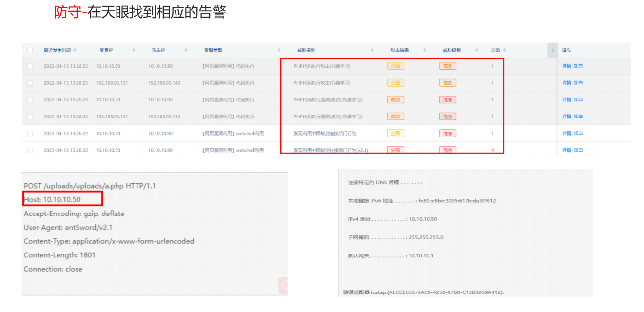This screenshot has height=312, width=644.
Task: Click the 成功 result tag in third row
Action: [x=395, y=100]
